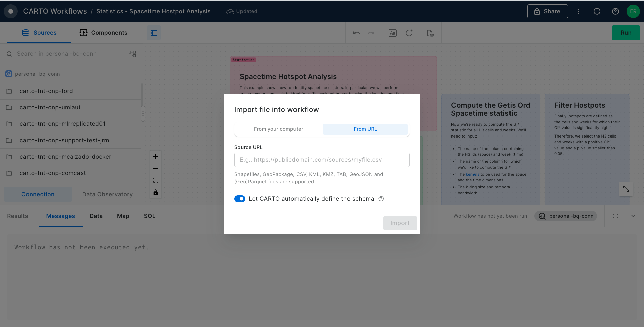The height and width of the screenshot is (327, 644).
Task: Zoom in on the canvas
Action: 156,156
